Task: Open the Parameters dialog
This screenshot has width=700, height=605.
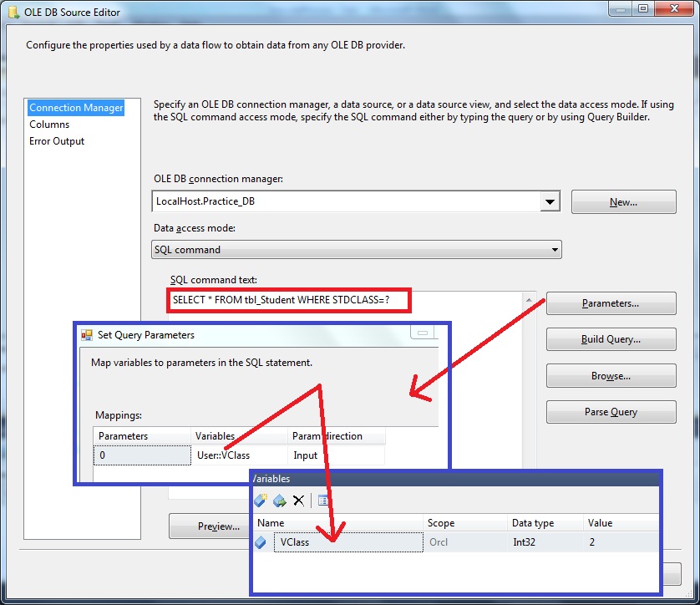Action: click(x=611, y=302)
